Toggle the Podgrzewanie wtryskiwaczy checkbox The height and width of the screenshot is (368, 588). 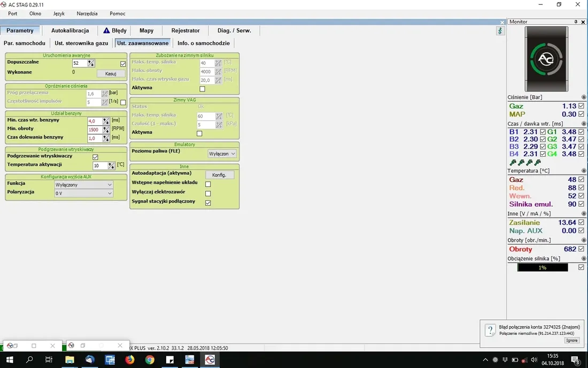point(95,157)
